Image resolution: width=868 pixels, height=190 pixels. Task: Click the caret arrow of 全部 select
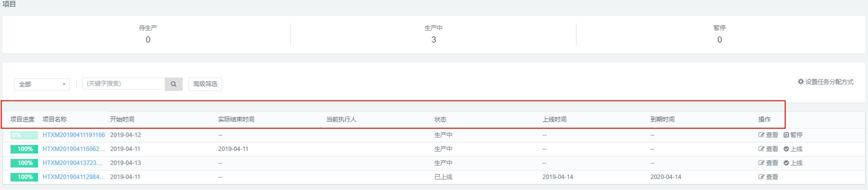[64, 84]
